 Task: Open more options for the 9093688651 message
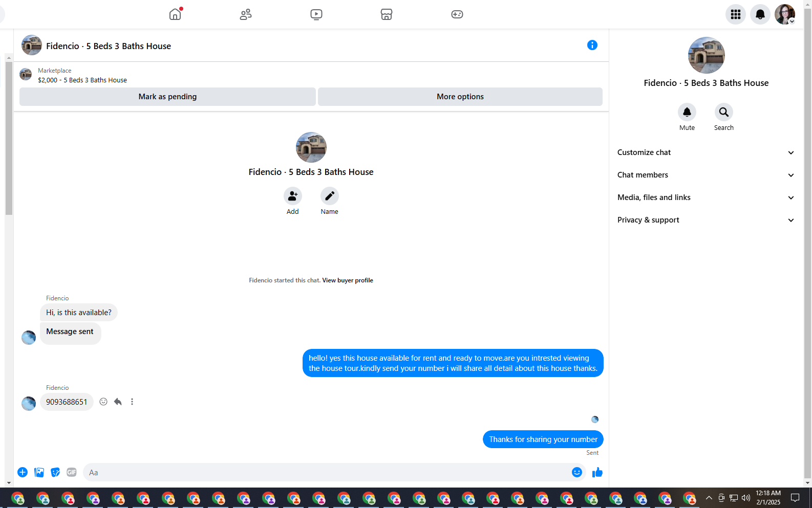[132, 402]
